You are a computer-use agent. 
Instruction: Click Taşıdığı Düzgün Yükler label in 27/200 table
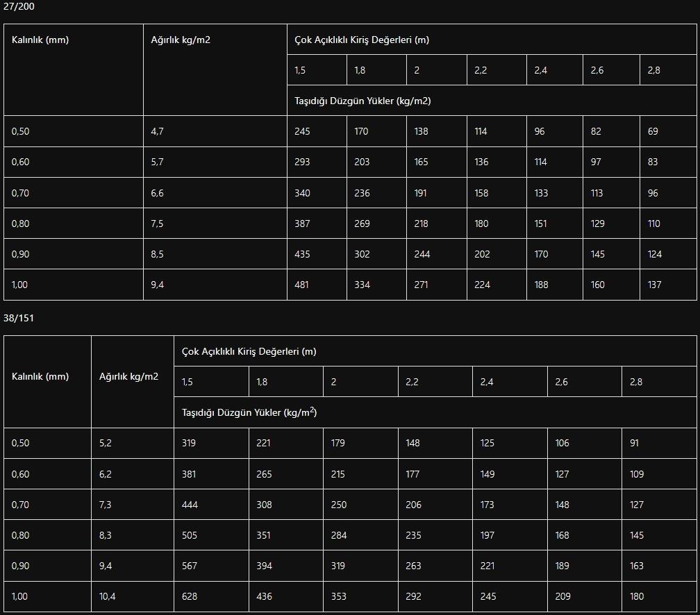point(362,101)
